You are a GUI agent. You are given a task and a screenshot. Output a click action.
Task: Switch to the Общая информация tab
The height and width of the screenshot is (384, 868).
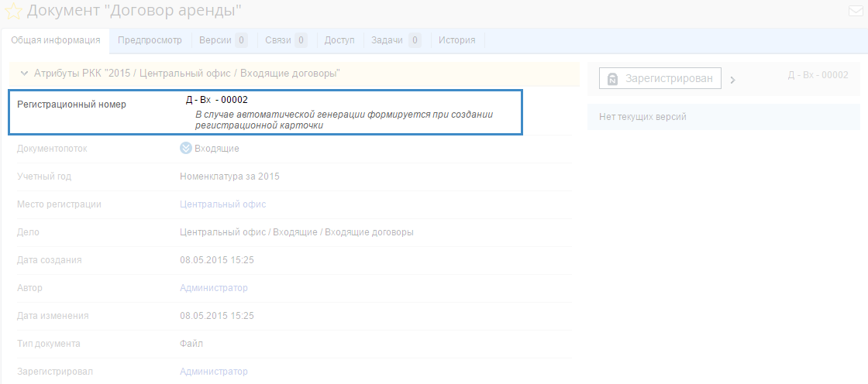point(56,40)
